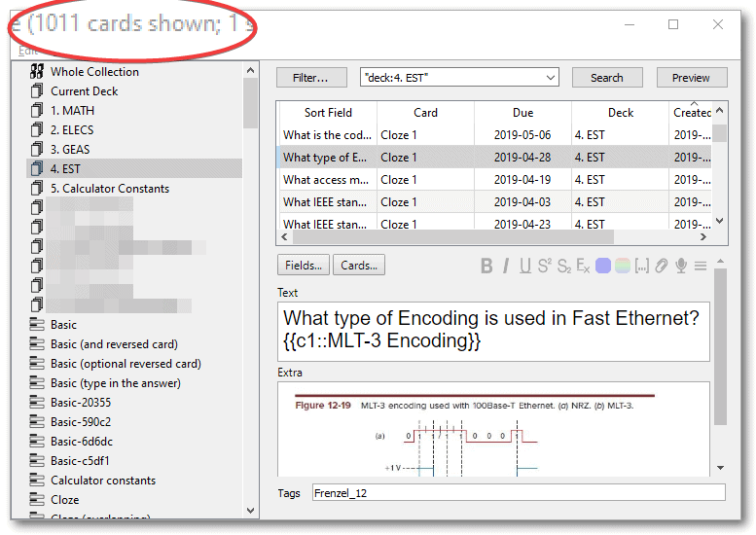Sort by Due column header

[x=522, y=112]
